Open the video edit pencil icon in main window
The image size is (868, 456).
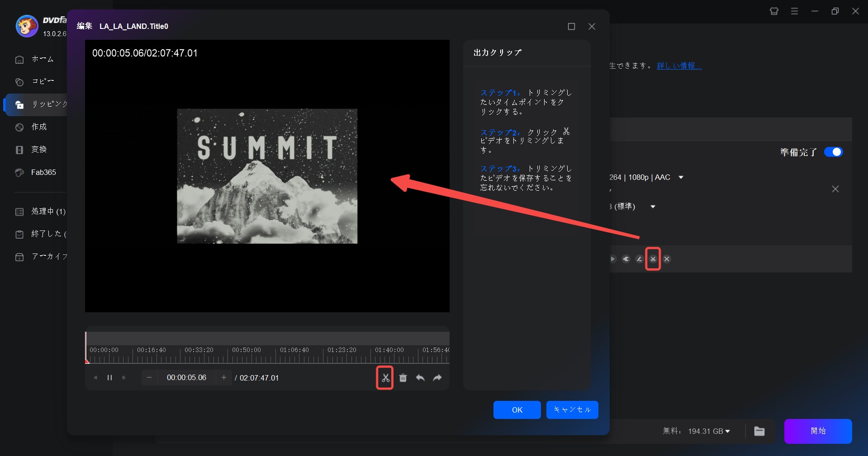point(639,259)
